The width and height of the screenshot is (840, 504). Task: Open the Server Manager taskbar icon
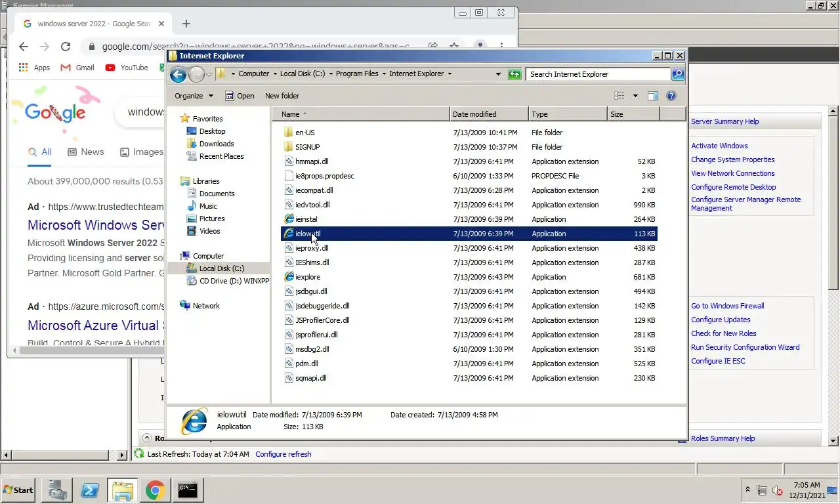pos(56,490)
